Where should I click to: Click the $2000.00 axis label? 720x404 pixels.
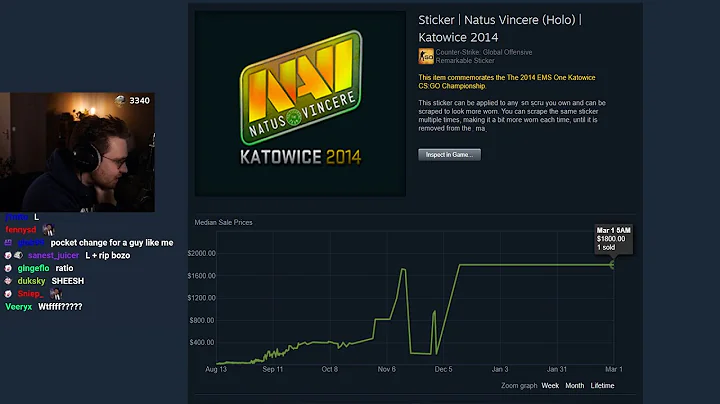click(201, 253)
